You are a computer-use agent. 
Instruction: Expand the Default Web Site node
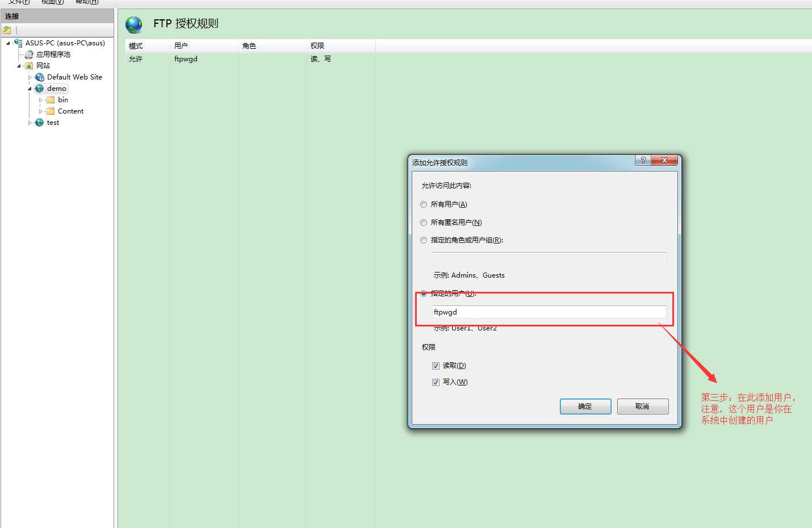30,77
